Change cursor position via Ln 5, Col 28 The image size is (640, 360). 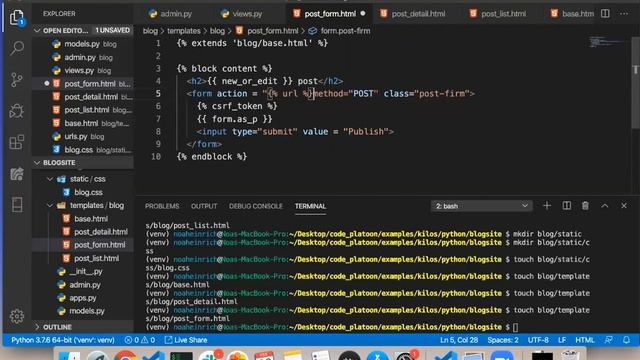pos(459,340)
